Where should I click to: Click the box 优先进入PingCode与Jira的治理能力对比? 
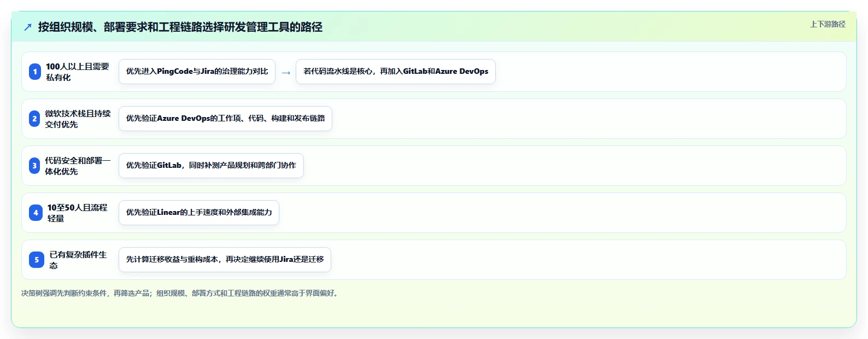pyautogui.click(x=197, y=72)
